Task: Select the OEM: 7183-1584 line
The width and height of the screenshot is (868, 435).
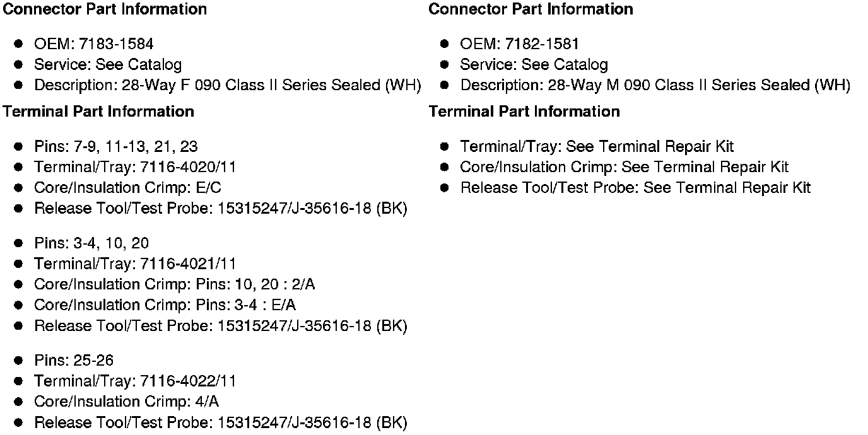Action: (x=93, y=44)
